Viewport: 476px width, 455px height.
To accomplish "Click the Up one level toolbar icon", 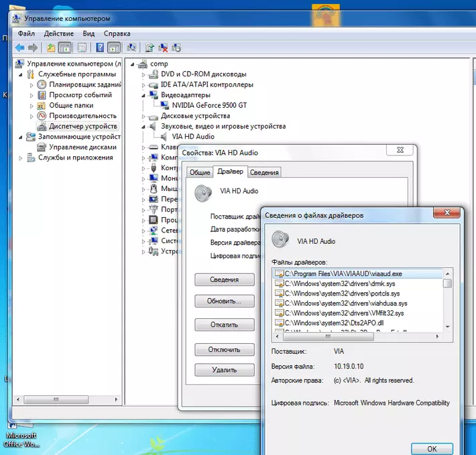I will pyautogui.click(x=51, y=48).
